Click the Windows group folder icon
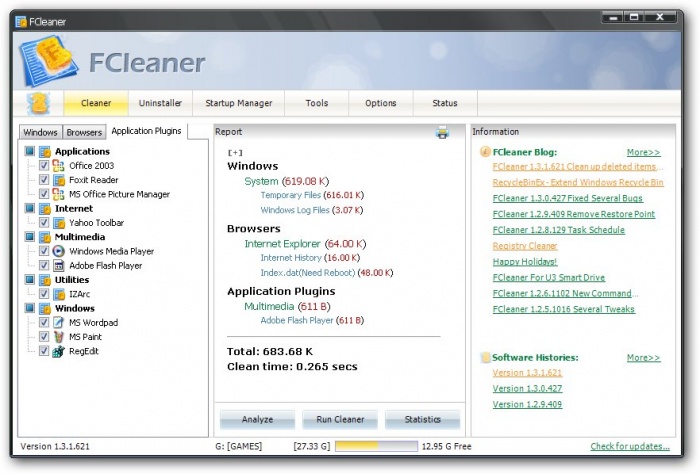The height and width of the screenshot is (474, 700). tap(45, 308)
